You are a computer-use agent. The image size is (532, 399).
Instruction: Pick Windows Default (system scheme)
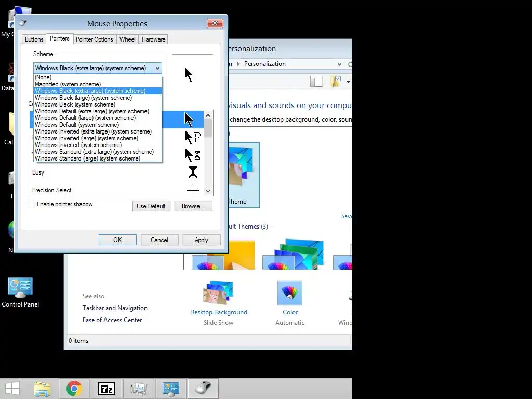(98, 125)
